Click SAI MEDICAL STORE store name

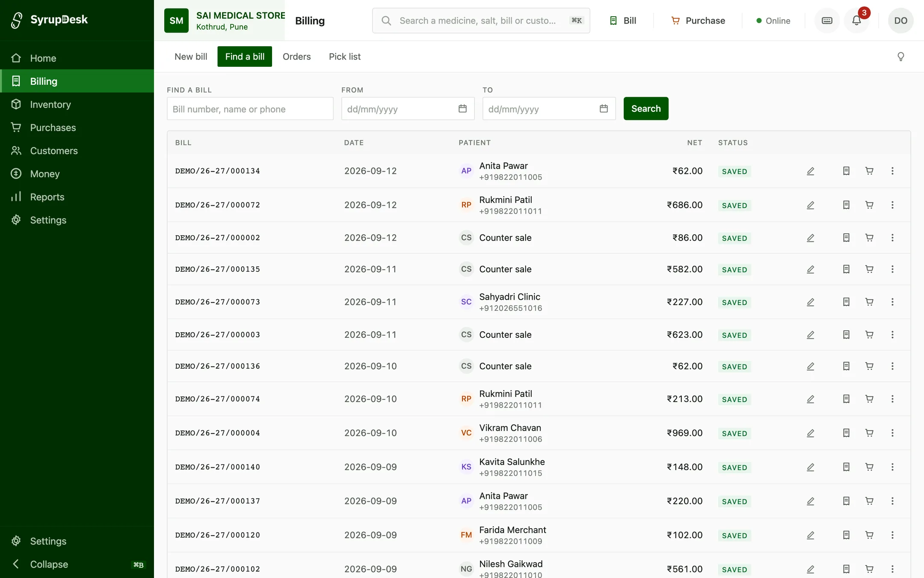pos(241,15)
